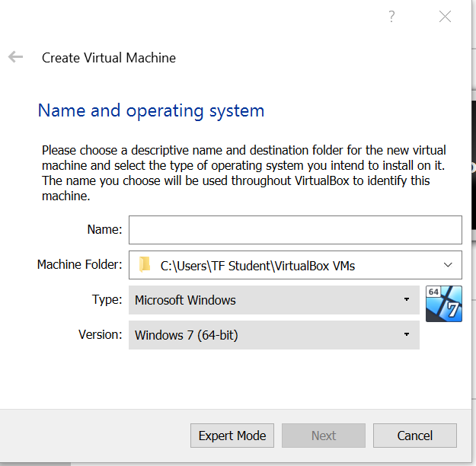Expand the Machine Folder dropdown chevron

click(x=448, y=265)
